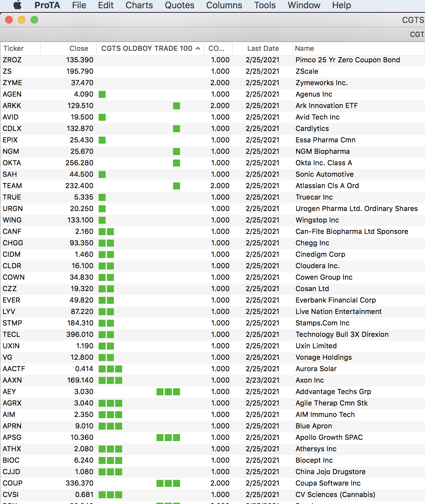
Task: Select the Essa Pharma Cmn name cell
Action: [325, 140]
